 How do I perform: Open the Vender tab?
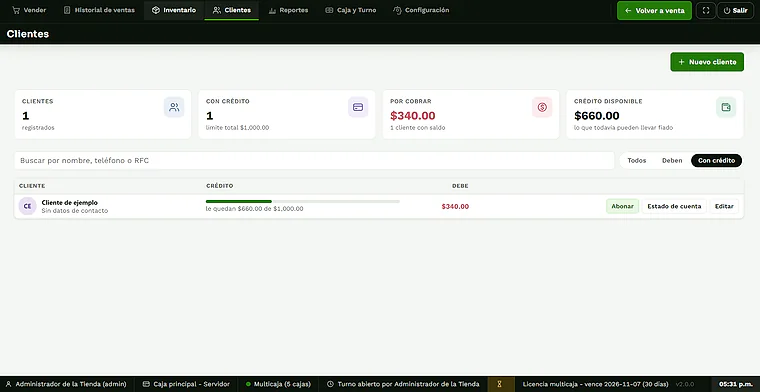(29, 10)
